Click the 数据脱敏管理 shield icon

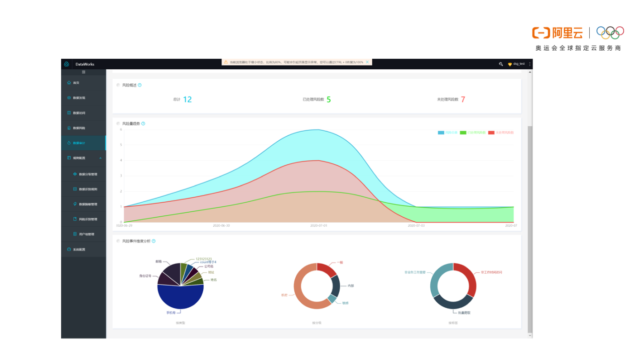(75, 204)
